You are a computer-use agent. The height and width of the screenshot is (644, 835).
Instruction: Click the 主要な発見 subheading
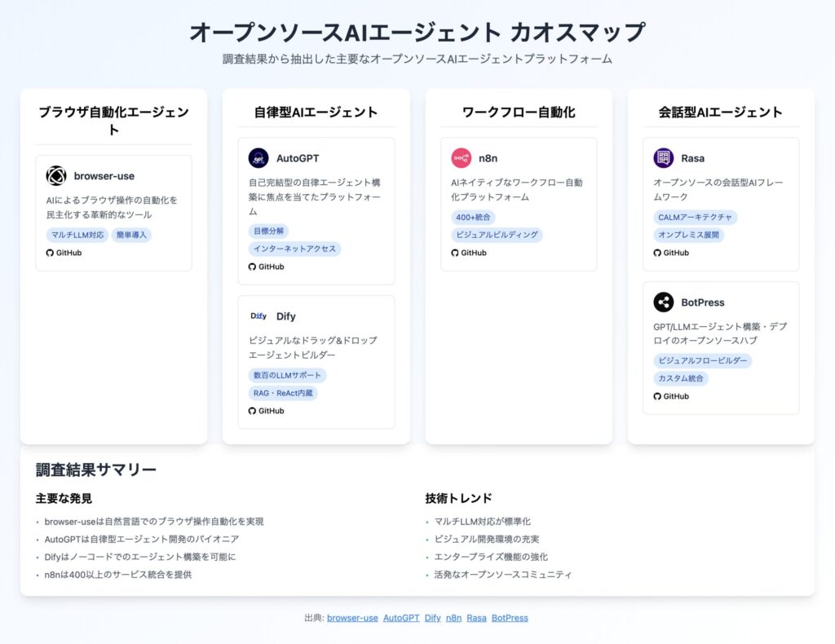pos(64,499)
